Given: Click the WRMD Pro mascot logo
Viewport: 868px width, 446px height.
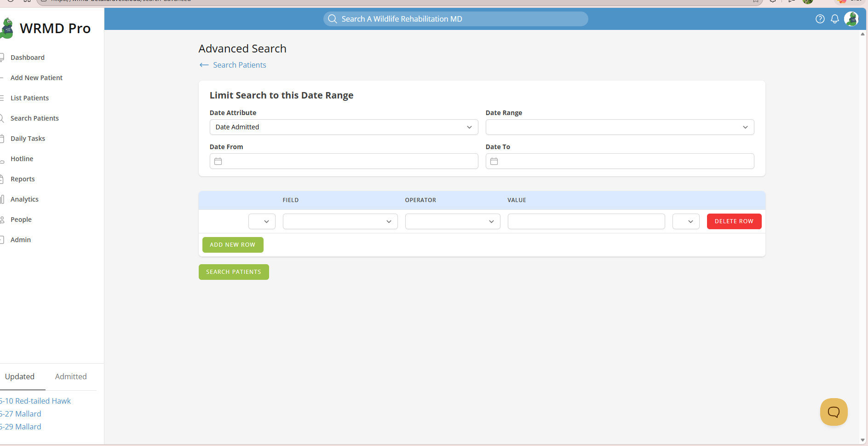Looking at the screenshot, I should 6,28.
